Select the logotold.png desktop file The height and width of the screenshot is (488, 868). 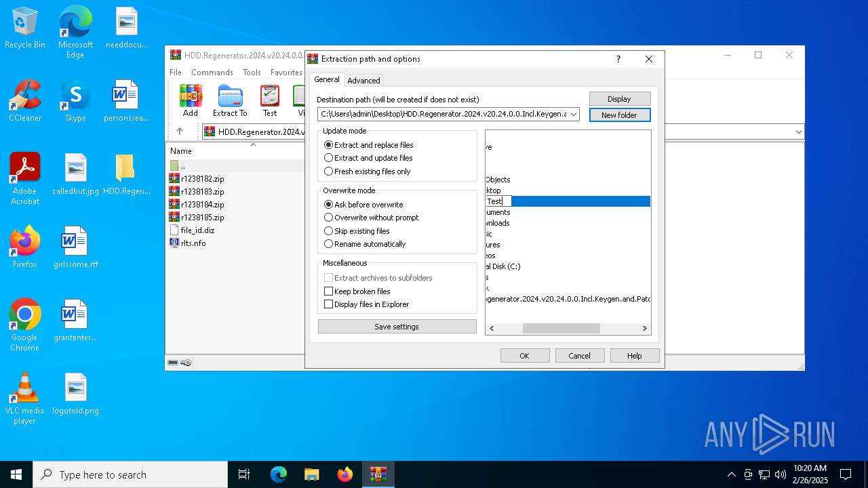[x=75, y=394]
